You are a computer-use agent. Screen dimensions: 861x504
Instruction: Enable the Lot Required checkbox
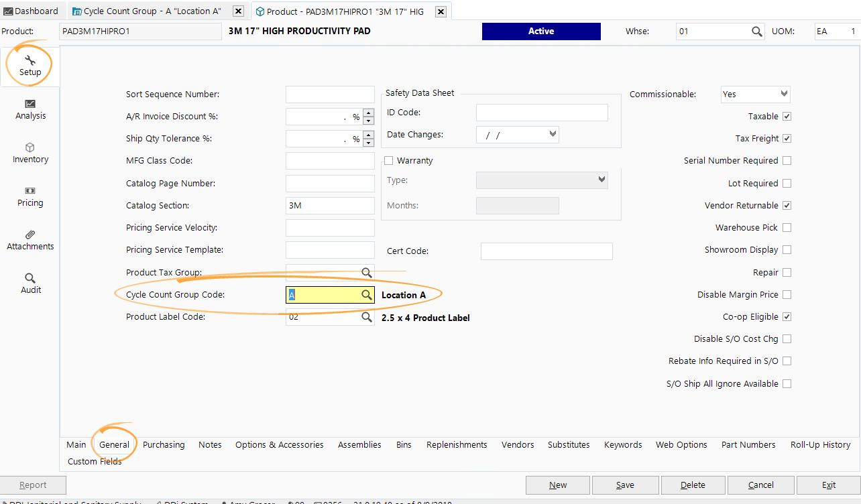787,183
